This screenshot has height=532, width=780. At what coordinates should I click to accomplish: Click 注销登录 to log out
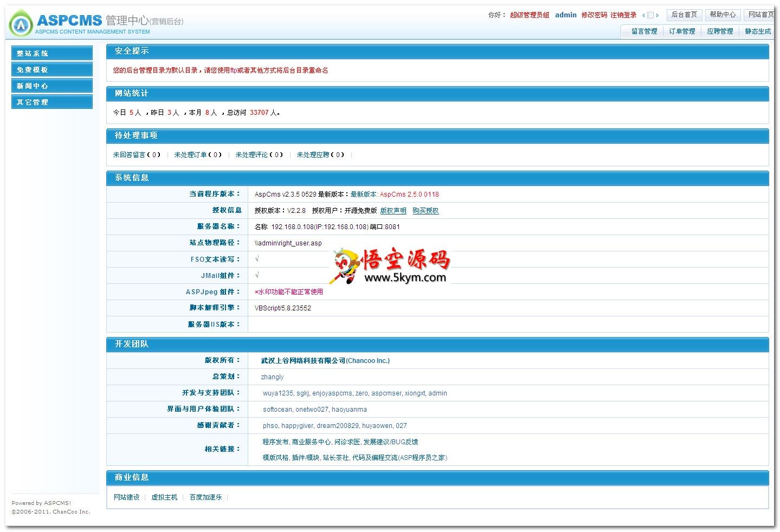[623, 15]
